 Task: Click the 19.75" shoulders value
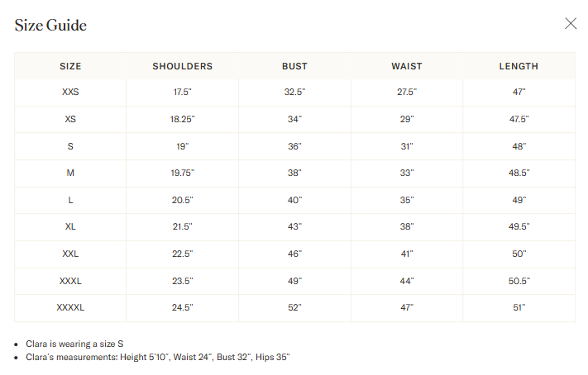[x=183, y=173]
